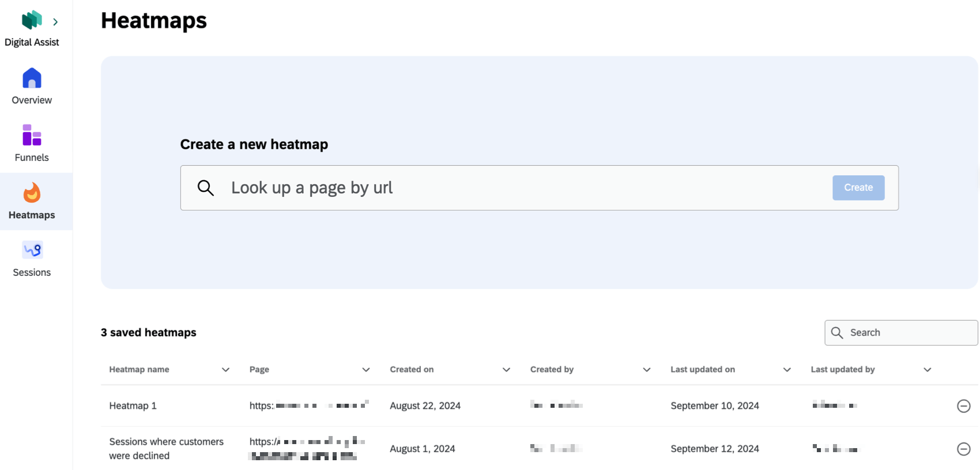
Task: Open the Overview home icon
Action: pyautogui.click(x=32, y=78)
